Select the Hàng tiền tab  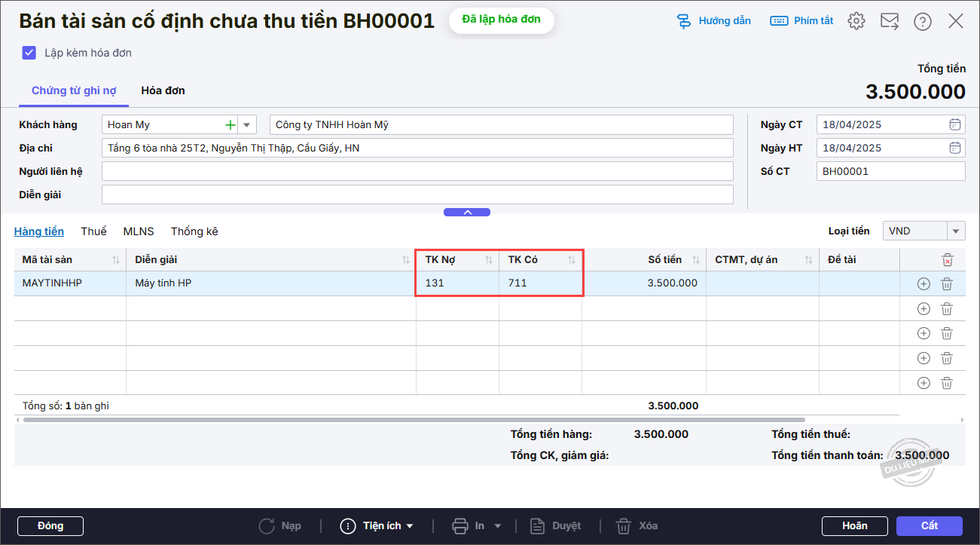39,231
